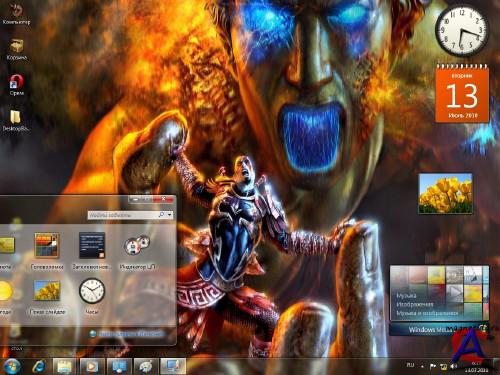Launch the Opera browser desktop shortcut
The width and height of the screenshot is (500, 375).
pyautogui.click(x=16, y=85)
